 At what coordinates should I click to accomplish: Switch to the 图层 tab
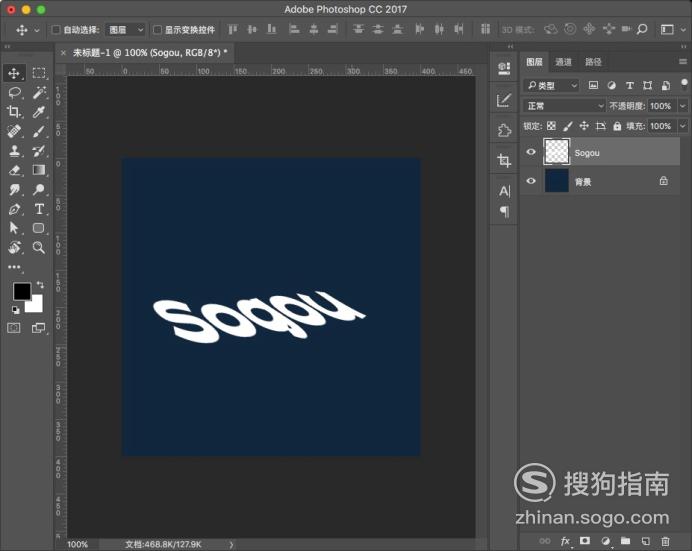[x=534, y=62]
